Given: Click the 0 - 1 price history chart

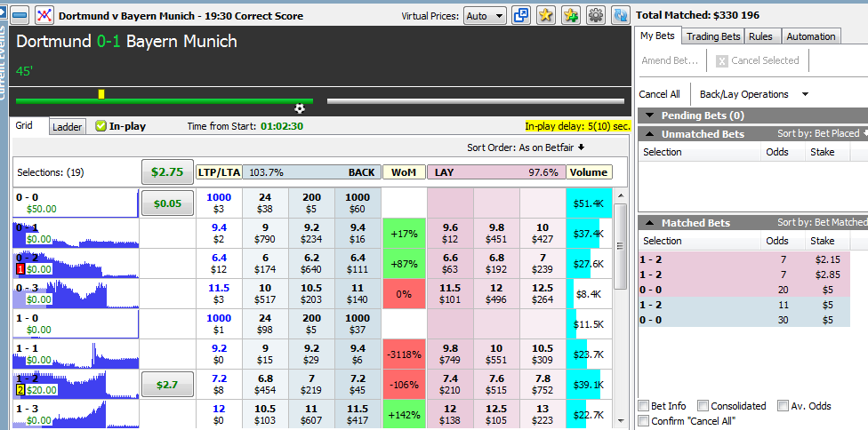Looking at the screenshot, I should [x=76, y=234].
